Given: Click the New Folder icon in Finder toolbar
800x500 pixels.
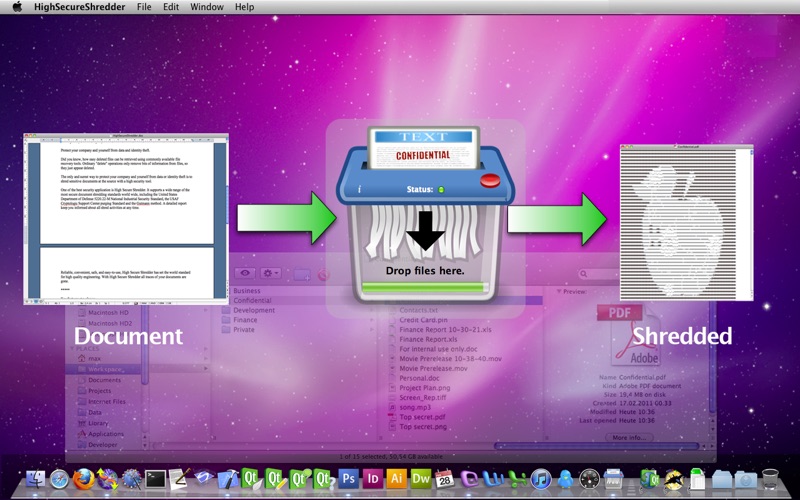Looking at the screenshot, I should pyautogui.click(x=302, y=274).
